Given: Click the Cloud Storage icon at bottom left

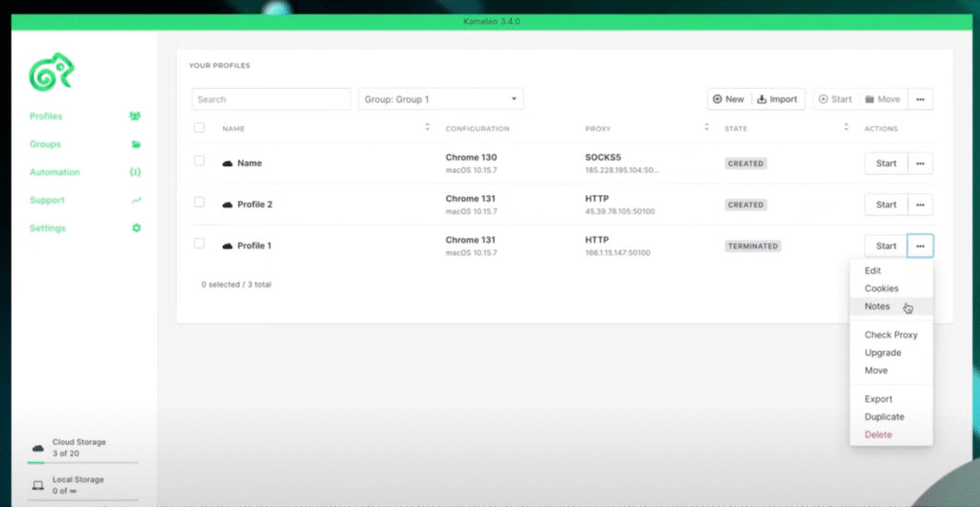Looking at the screenshot, I should coord(37,448).
